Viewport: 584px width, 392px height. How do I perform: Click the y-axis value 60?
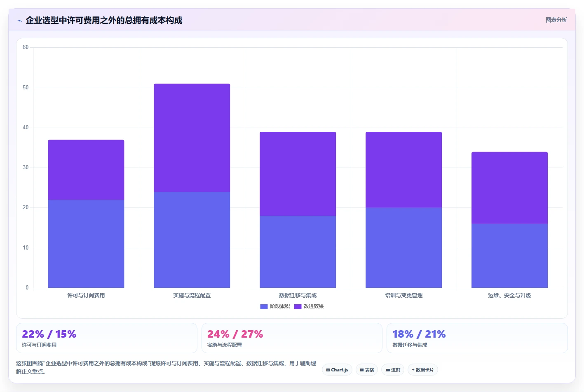(x=26, y=47)
